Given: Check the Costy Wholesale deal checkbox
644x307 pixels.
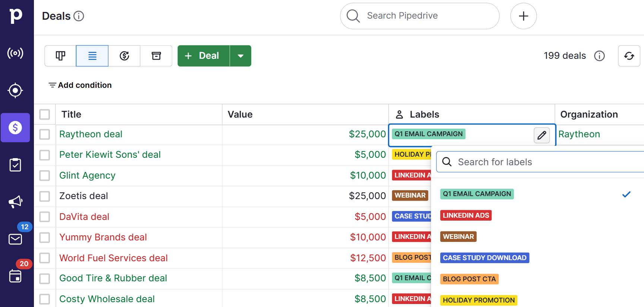Looking at the screenshot, I should [45, 299].
